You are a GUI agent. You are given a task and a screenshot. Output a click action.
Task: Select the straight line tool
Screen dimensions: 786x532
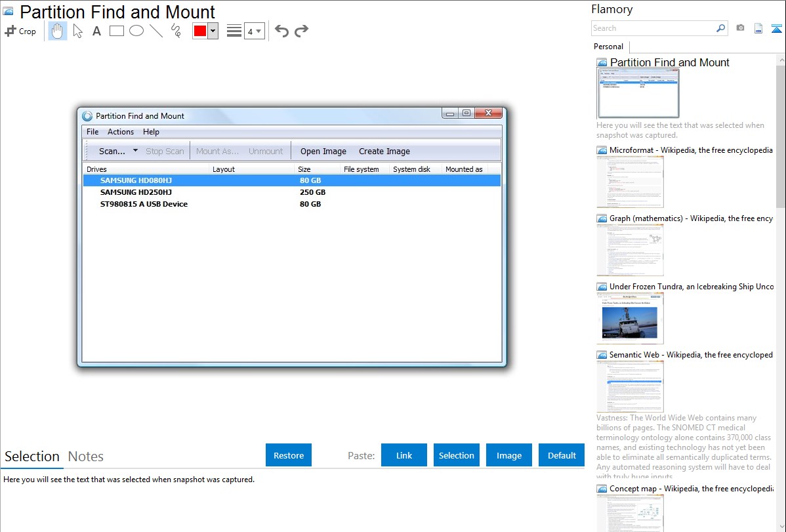(x=156, y=31)
